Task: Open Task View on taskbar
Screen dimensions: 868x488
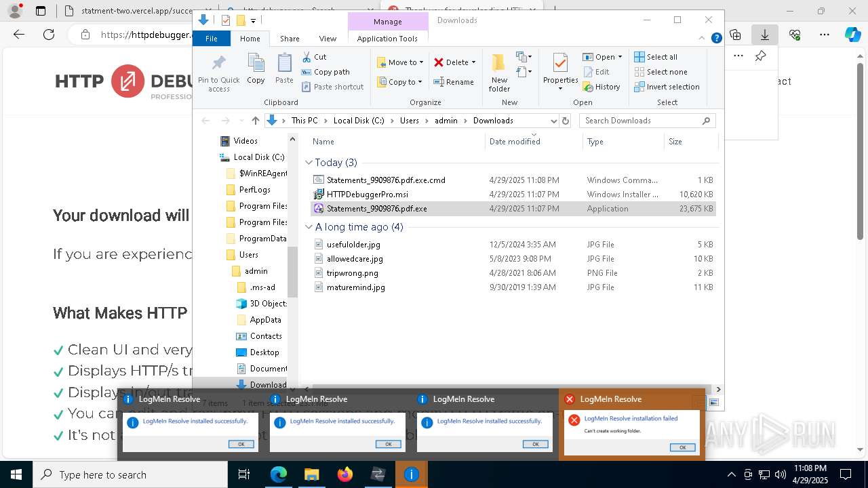Action: point(244,474)
